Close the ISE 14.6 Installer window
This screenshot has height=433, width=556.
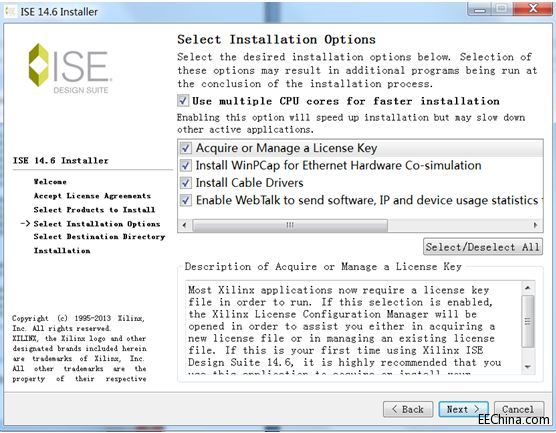533,8
